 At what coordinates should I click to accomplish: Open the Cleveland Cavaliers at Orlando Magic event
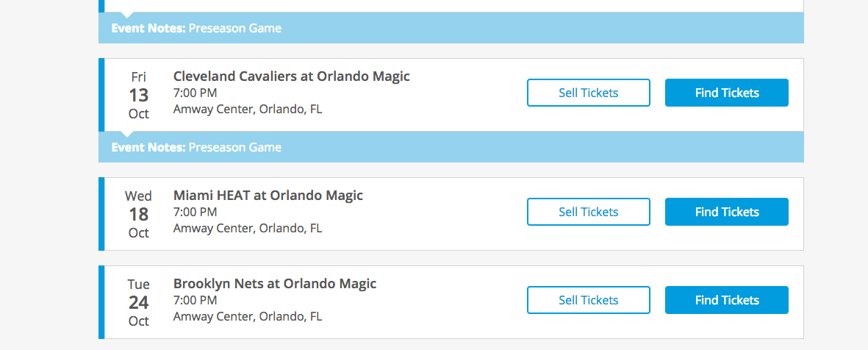[x=291, y=76]
